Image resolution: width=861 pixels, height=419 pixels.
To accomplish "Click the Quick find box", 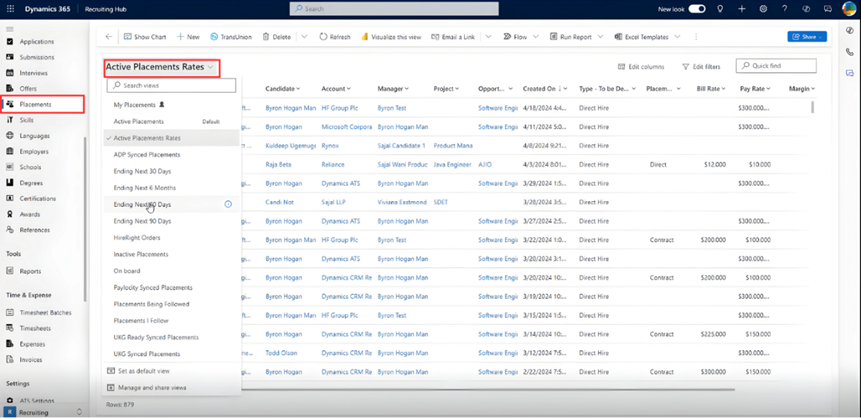I will click(x=776, y=65).
